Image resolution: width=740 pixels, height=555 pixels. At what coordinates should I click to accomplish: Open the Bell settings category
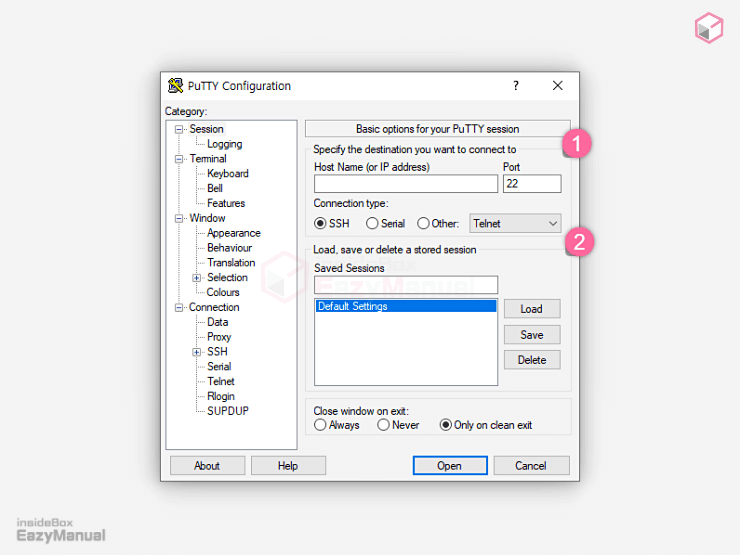click(x=215, y=188)
